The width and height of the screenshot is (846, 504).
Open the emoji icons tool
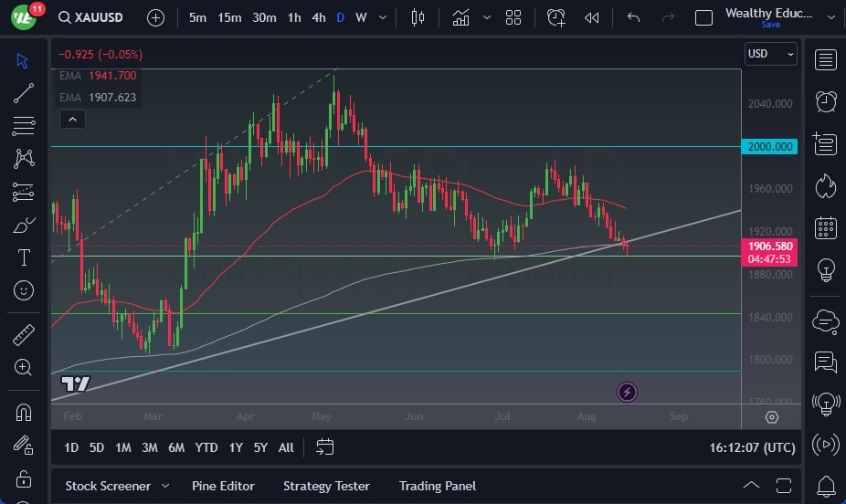(x=24, y=291)
